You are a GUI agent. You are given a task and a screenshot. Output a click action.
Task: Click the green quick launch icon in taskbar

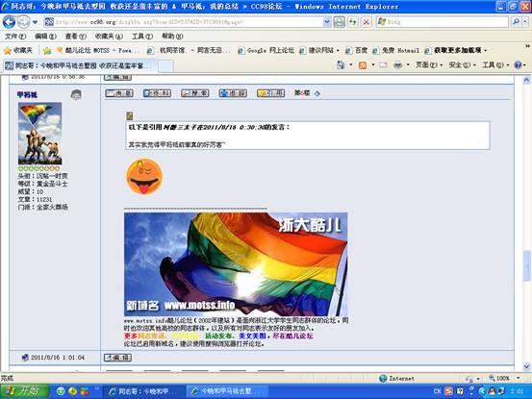coord(61,391)
